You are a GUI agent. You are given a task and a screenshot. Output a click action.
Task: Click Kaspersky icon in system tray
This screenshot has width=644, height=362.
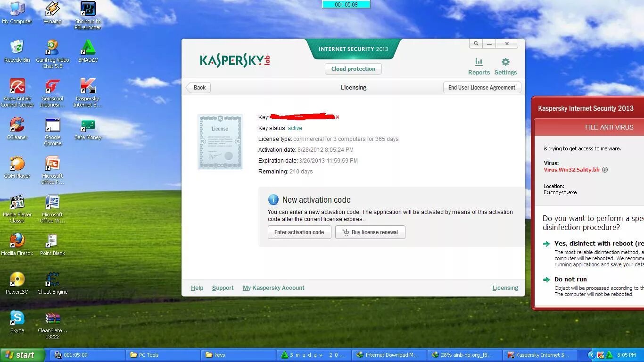(601, 355)
